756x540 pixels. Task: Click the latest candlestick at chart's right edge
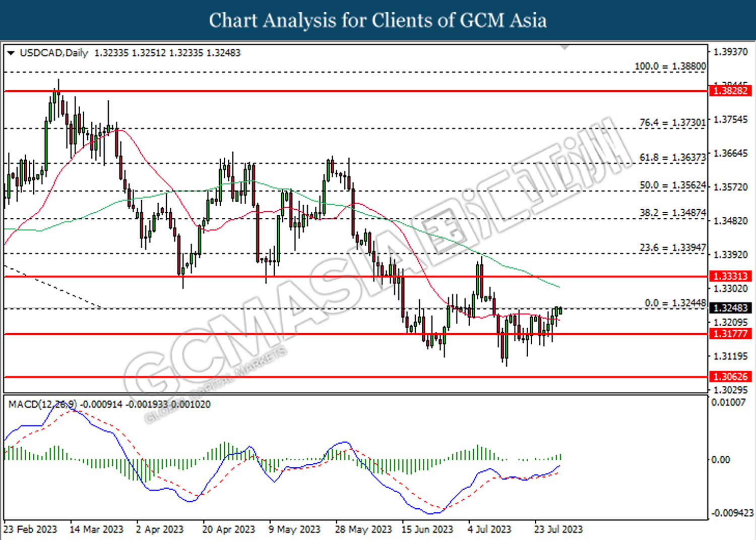(560, 311)
